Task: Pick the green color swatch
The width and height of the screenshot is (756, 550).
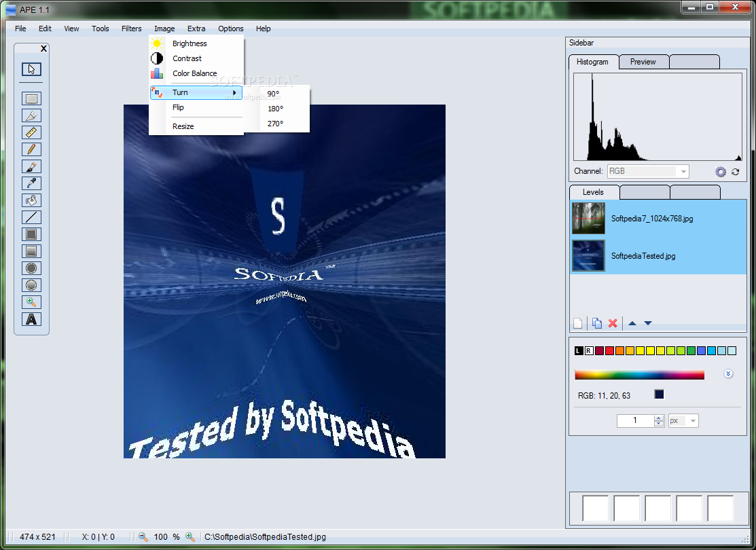Action: (691, 351)
